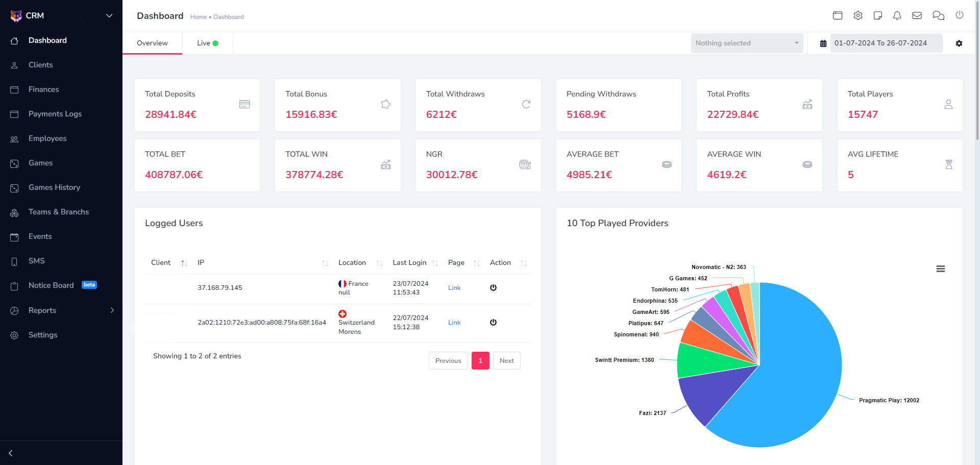This screenshot has height=465, width=980.
Task: Open the Nothing selected dropdown
Action: (x=747, y=43)
